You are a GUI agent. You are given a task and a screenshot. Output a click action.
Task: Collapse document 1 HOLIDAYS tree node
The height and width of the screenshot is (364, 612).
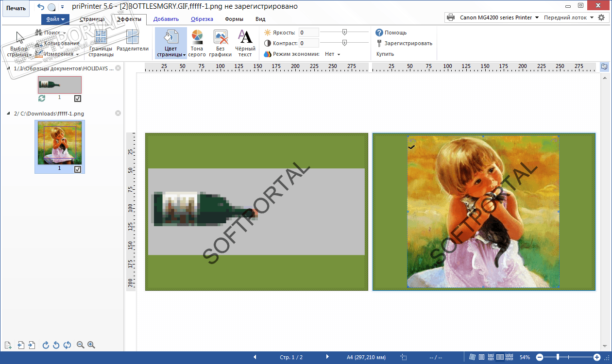pyautogui.click(x=9, y=68)
